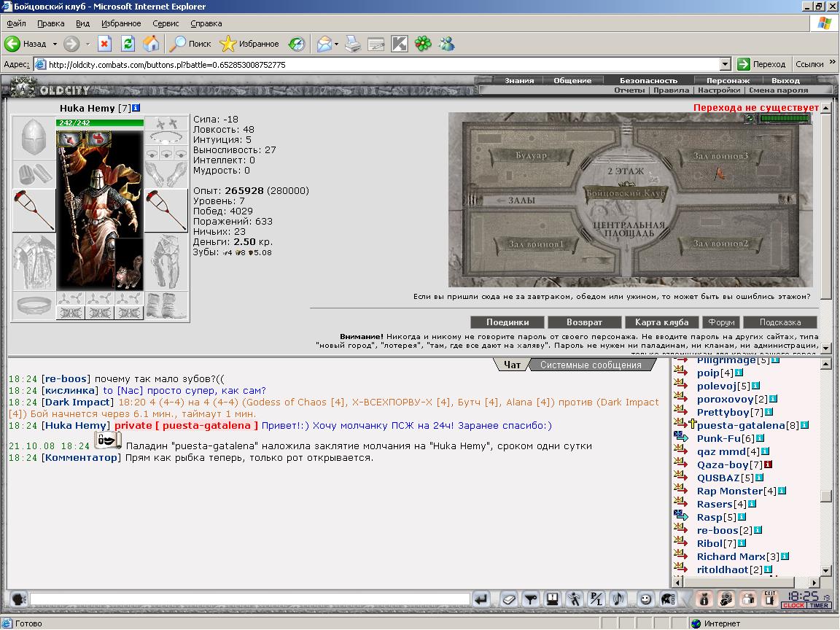Click the Поединки button
840x630 pixels.
pyautogui.click(x=507, y=322)
